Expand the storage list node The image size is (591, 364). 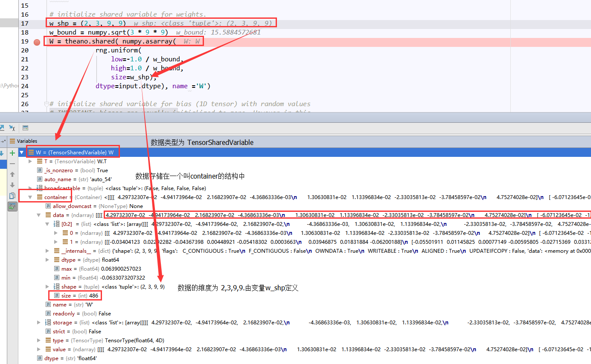pyautogui.click(x=39, y=322)
